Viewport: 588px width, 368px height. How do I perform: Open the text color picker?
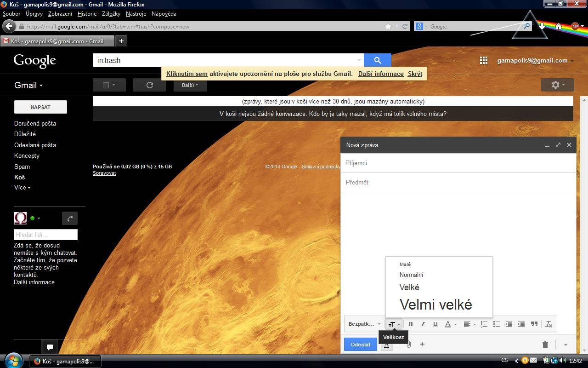coord(450,324)
